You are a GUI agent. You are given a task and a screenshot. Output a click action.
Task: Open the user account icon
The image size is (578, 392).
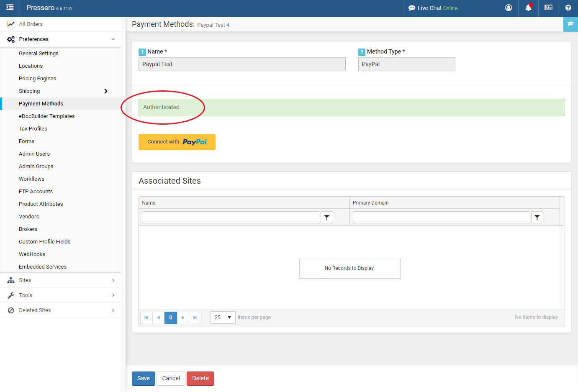509,8
